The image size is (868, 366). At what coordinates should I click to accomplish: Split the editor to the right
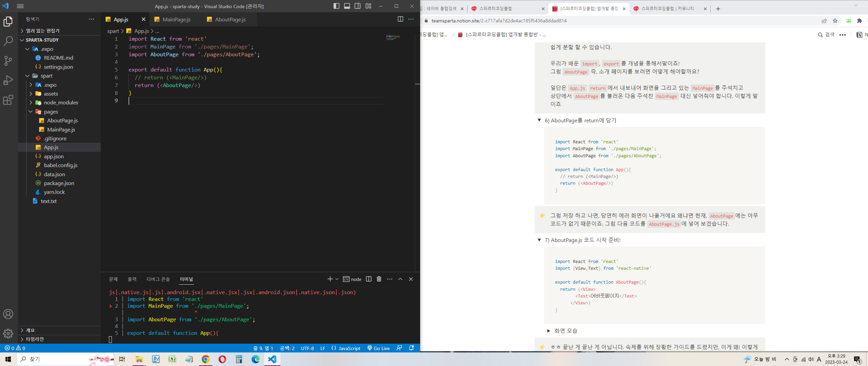400,19
